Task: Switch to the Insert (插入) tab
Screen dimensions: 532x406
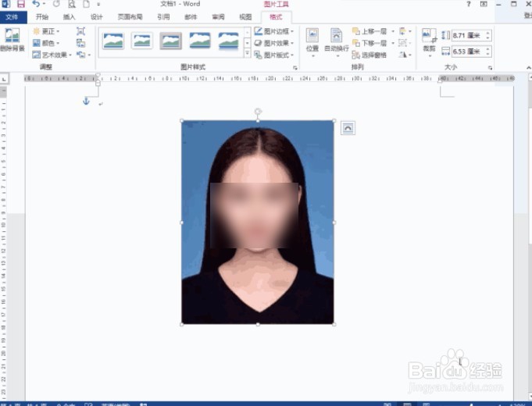Action: [x=70, y=17]
